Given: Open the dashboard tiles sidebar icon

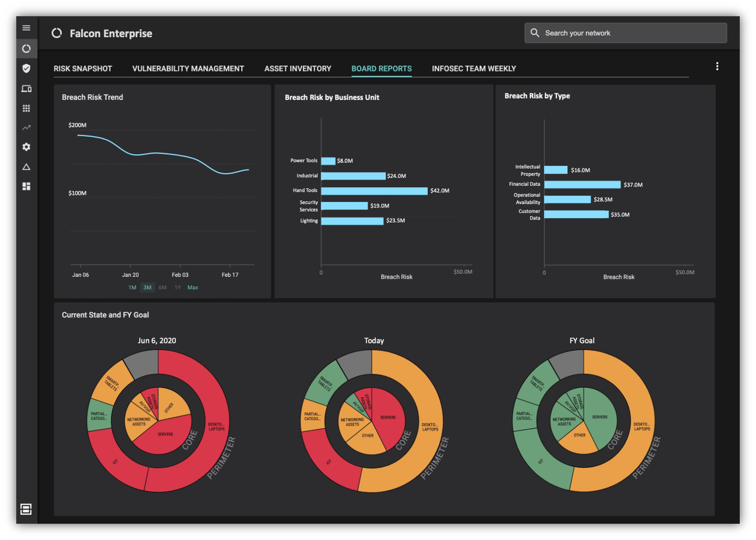Looking at the screenshot, I should 27,186.
